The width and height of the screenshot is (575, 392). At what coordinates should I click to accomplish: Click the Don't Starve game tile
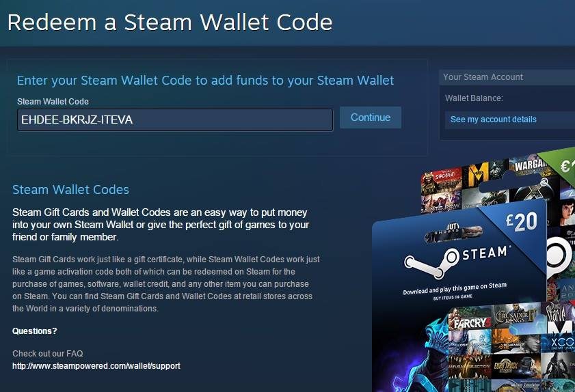pyautogui.click(x=558, y=312)
